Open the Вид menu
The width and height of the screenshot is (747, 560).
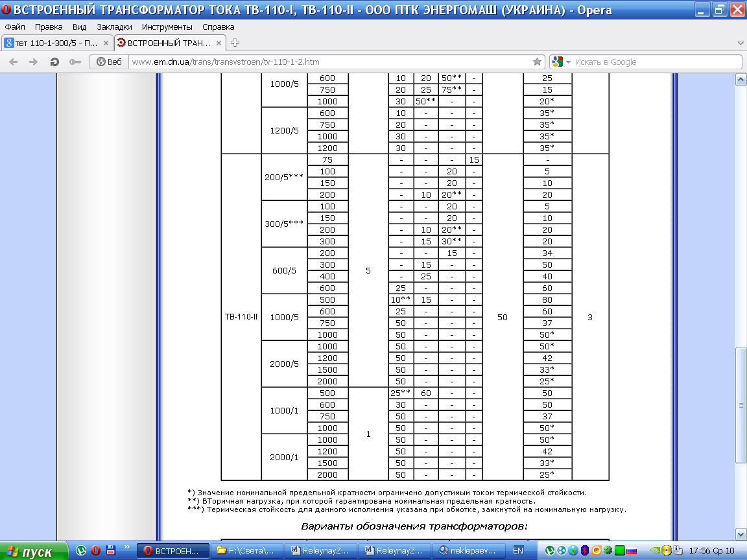tap(79, 27)
